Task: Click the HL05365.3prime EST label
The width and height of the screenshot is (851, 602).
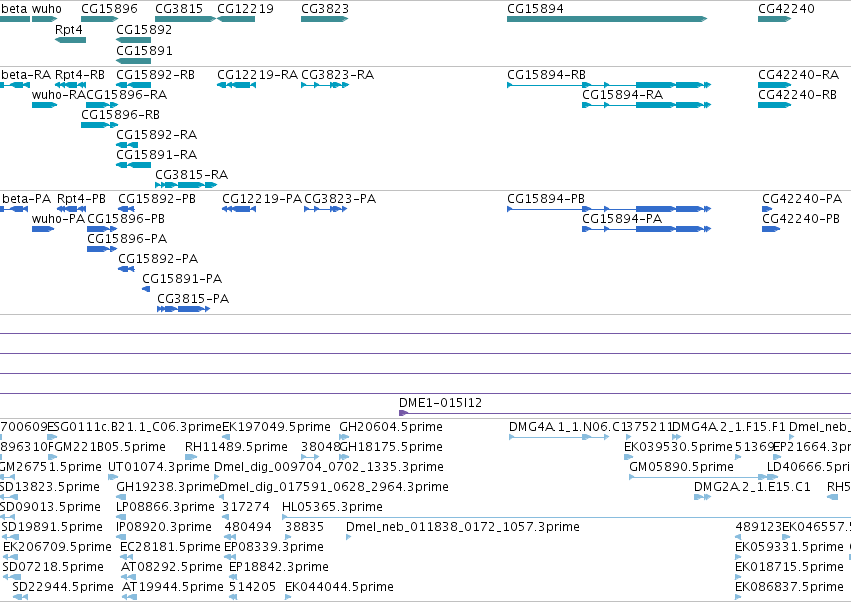Action: pyautogui.click(x=332, y=507)
